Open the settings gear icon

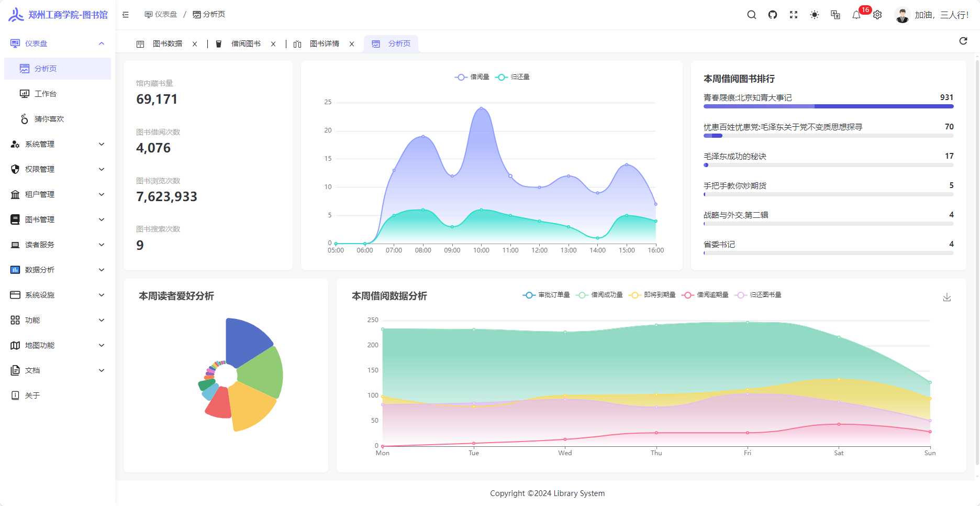pyautogui.click(x=877, y=15)
